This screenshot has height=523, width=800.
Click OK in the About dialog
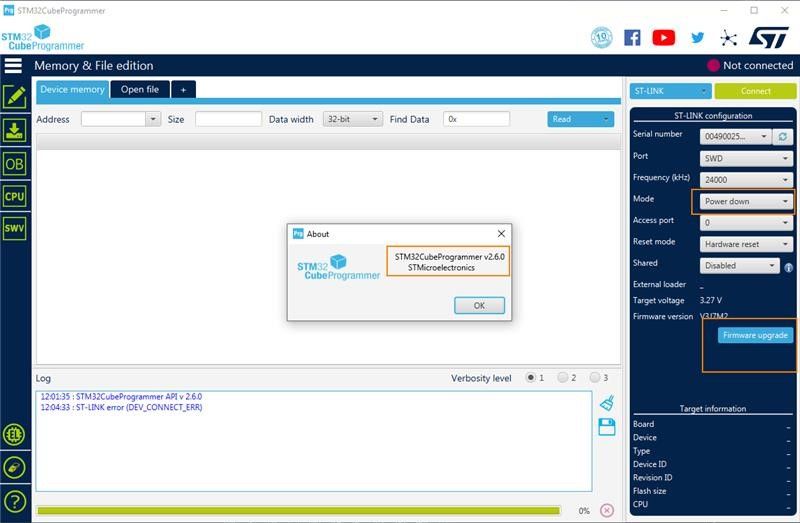click(x=479, y=306)
